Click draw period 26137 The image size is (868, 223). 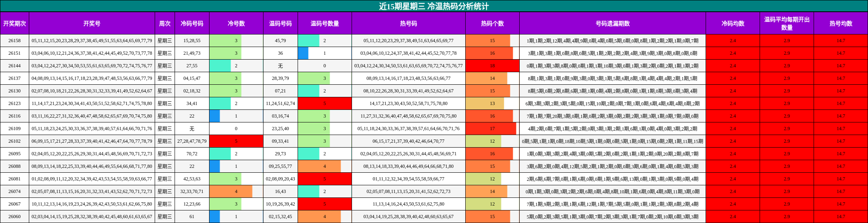point(15,78)
